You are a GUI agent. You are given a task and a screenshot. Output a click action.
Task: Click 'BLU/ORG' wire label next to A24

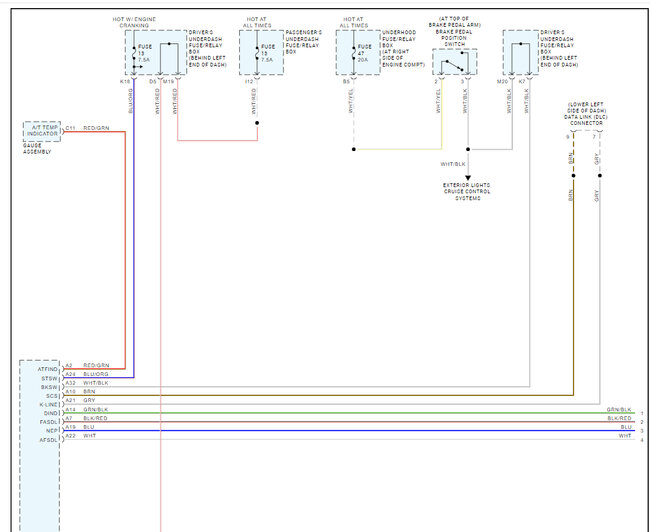pyautogui.click(x=96, y=374)
